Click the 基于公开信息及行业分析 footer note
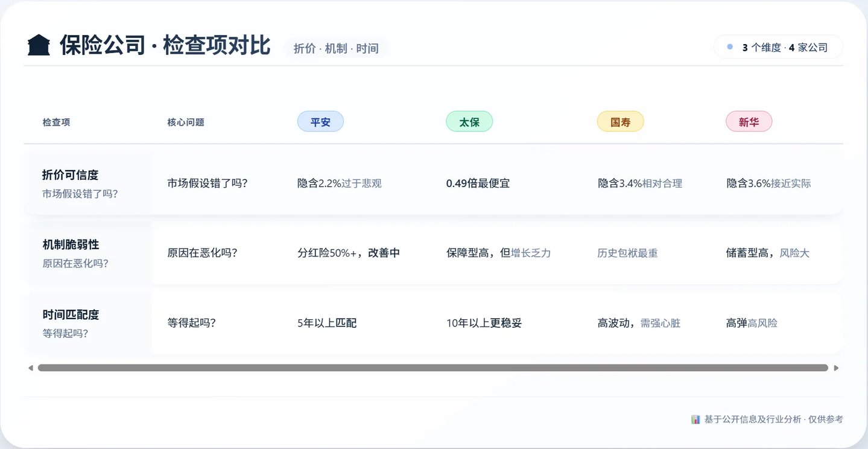This screenshot has width=868, height=449. click(x=773, y=419)
